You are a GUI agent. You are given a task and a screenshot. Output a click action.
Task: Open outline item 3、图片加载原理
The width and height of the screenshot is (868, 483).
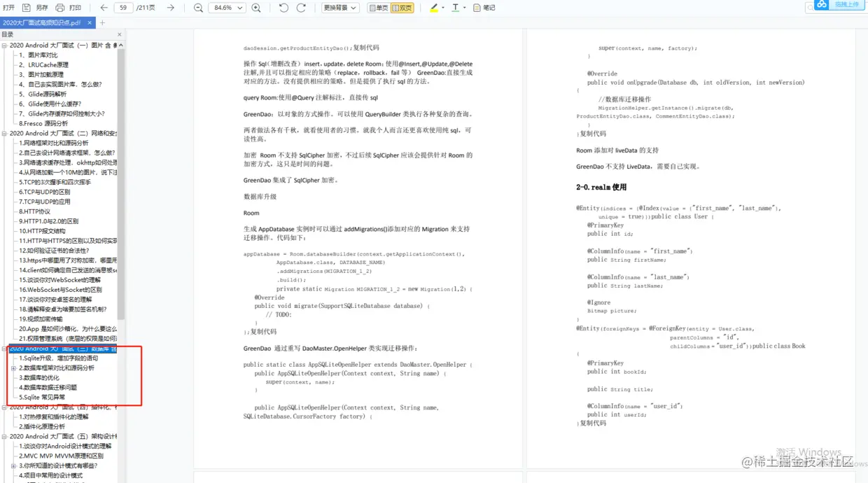(41, 74)
